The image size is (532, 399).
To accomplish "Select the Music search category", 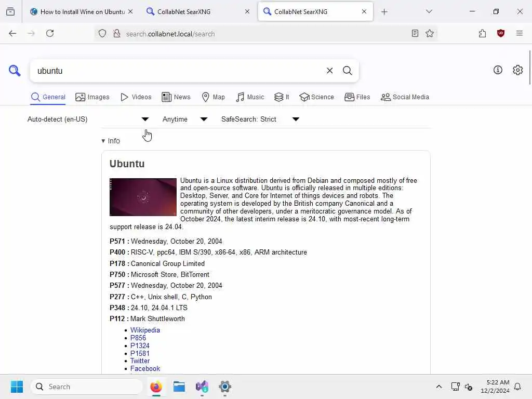I will pyautogui.click(x=250, y=97).
